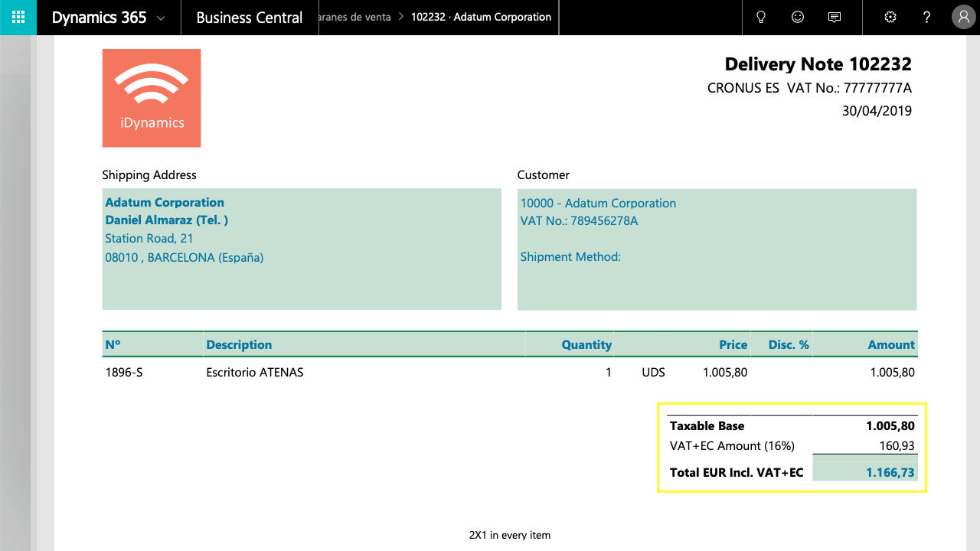Viewport: 980px width, 551px height.
Task: Click the help question mark icon
Action: pyautogui.click(x=926, y=18)
